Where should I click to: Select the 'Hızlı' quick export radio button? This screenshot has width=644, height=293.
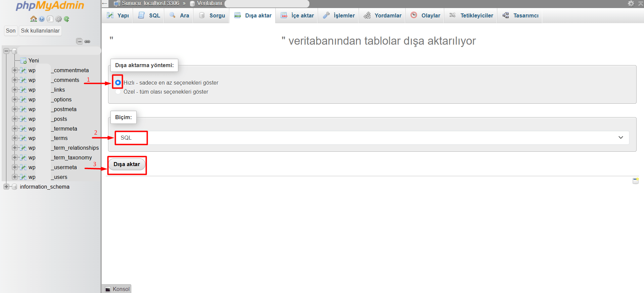pos(118,83)
